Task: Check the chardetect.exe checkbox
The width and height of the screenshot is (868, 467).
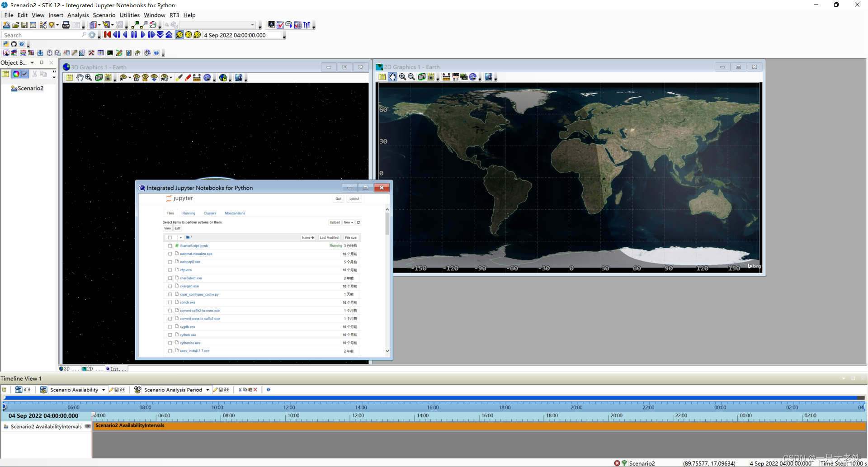Action: click(x=170, y=278)
